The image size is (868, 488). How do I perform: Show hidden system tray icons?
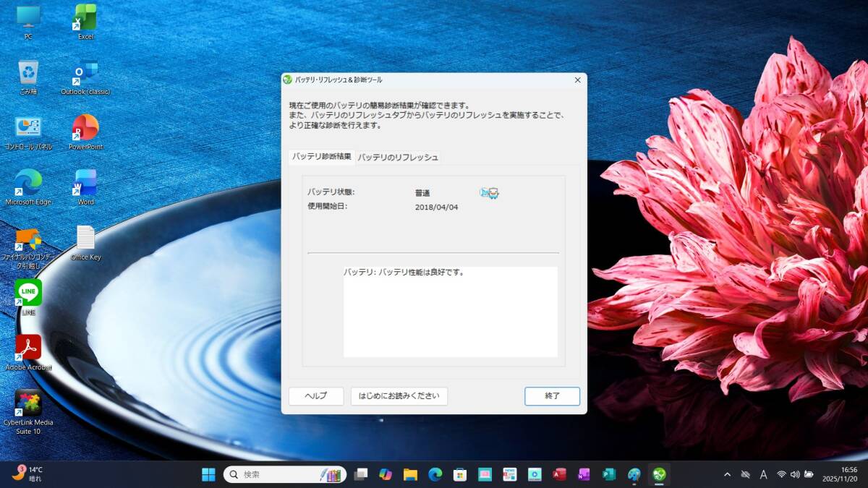point(727,474)
